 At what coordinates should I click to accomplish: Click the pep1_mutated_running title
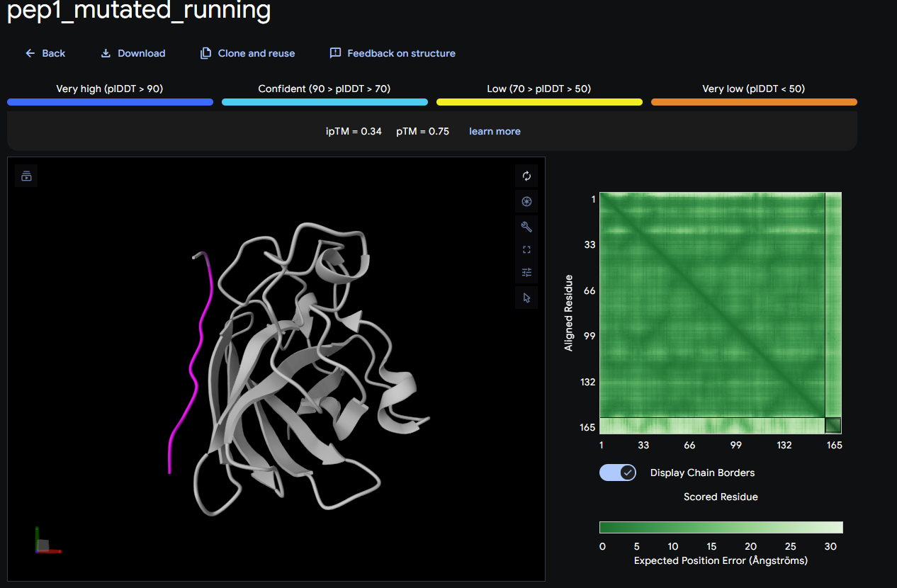click(139, 10)
